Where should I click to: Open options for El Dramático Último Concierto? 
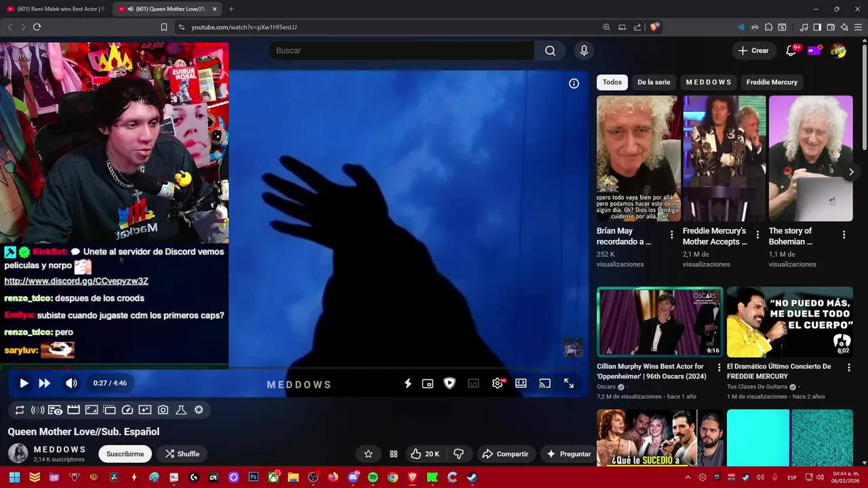[848, 367]
